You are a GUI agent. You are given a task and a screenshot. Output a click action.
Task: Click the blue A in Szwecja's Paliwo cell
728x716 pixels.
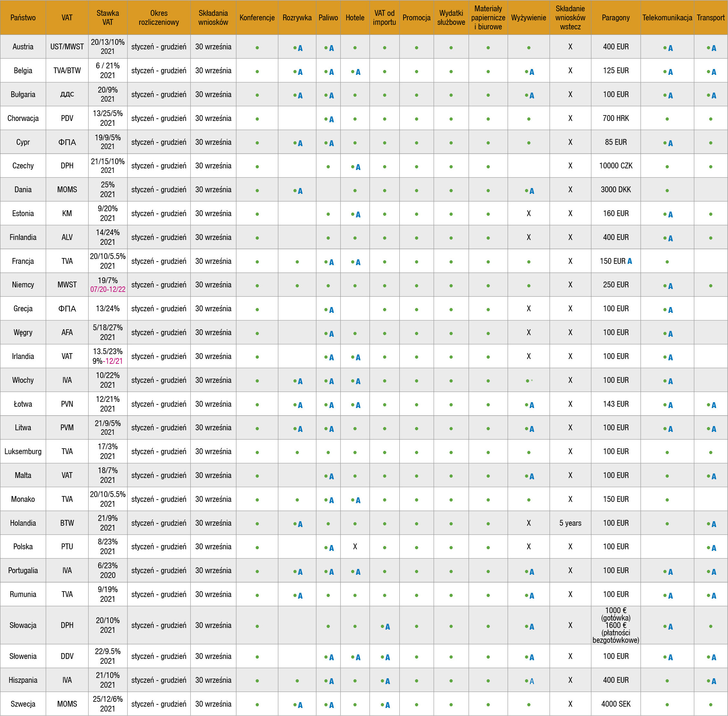coord(331,705)
